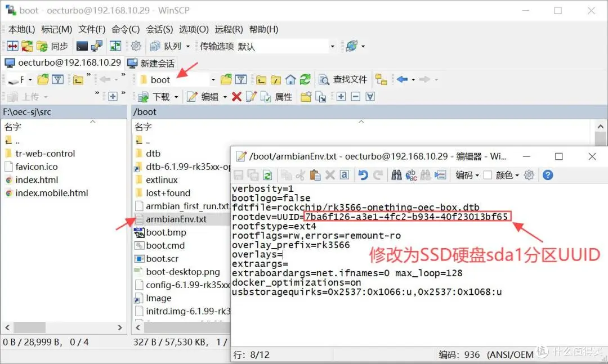This screenshot has height=364, width=608.
Task: Click the 编辑 edit button in remote toolbar
Action: click(203, 97)
